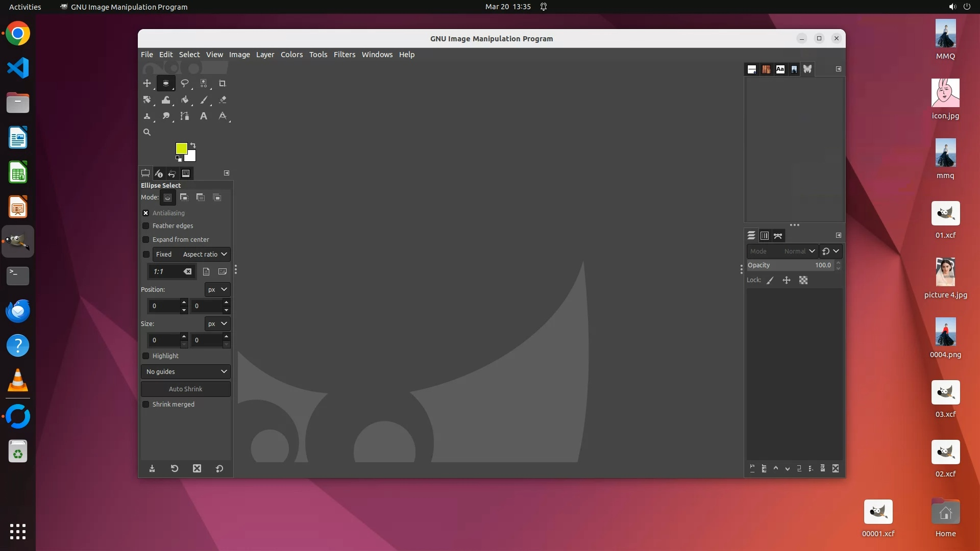Select the Text tool
The width and height of the screenshot is (980, 551).
[203, 116]
